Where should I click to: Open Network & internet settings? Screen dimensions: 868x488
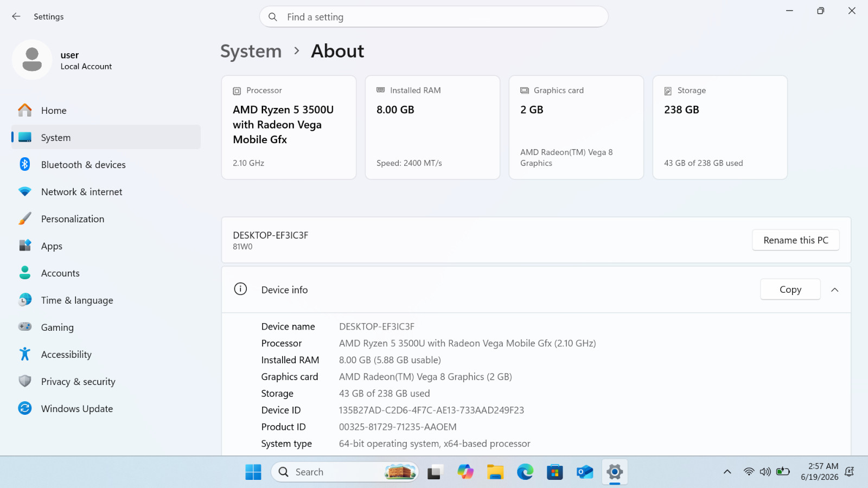coord(106,191)
